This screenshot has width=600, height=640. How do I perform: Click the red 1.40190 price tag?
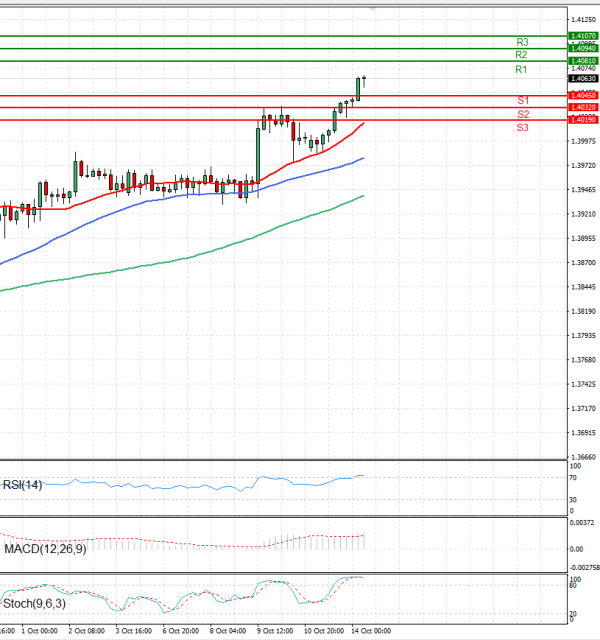coord(583,120)
